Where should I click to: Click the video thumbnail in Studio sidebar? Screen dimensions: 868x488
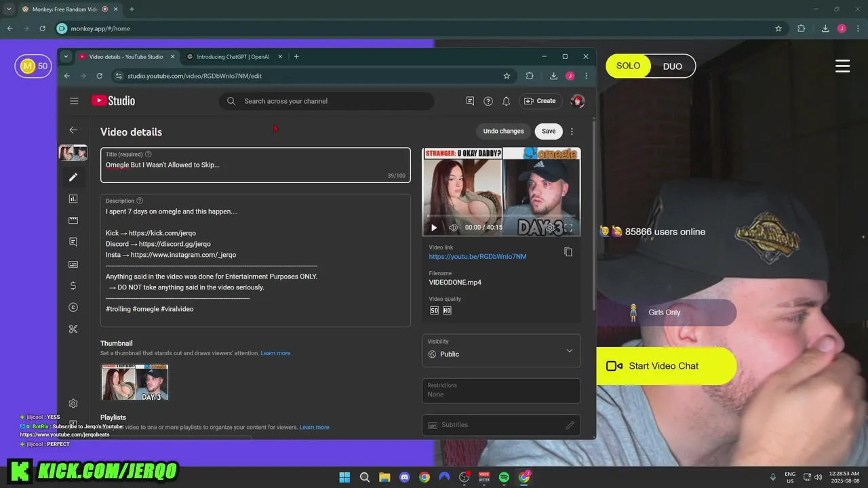(x=73, y=153)
